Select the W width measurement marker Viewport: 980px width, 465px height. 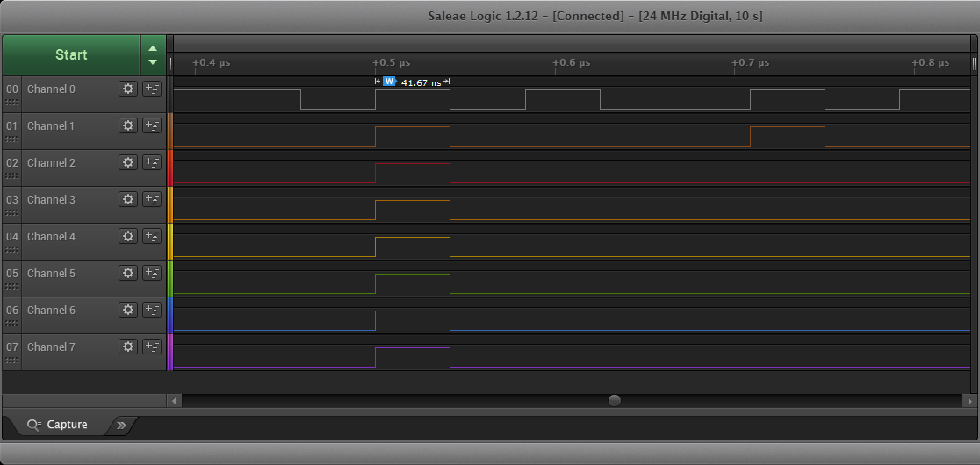(389, 82)
